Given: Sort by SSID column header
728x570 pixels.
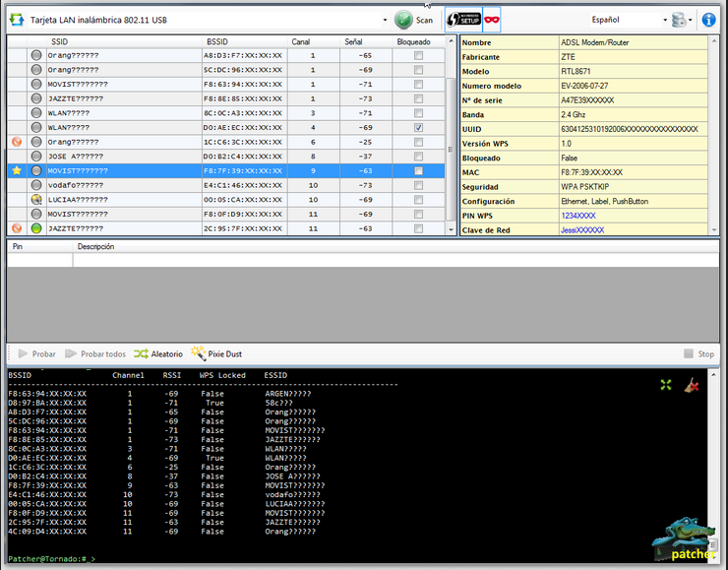Looking at the screenshot, I should 124,41.
